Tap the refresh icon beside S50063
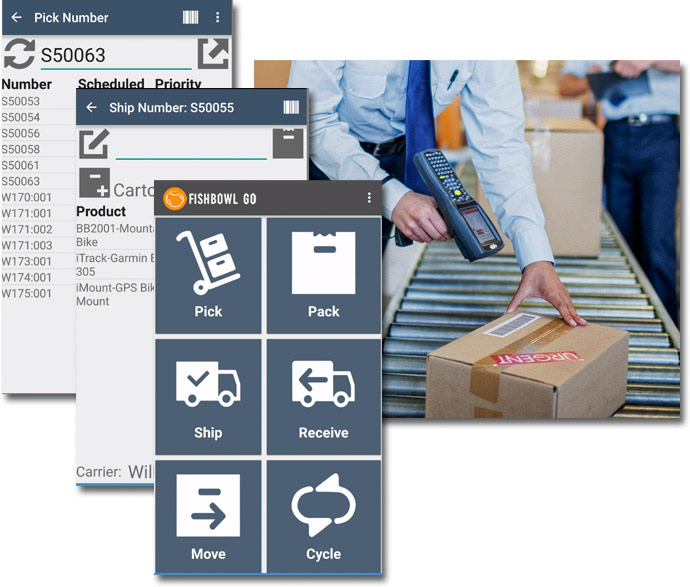The image size is (690, 587). (19, 54)
